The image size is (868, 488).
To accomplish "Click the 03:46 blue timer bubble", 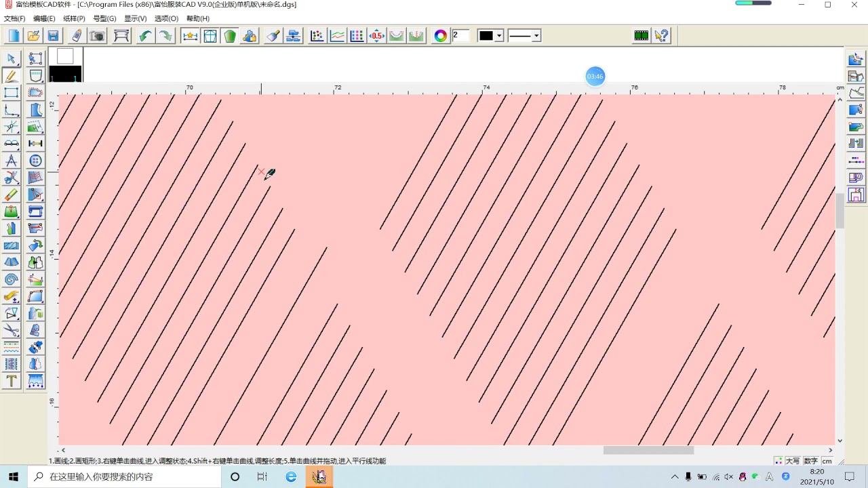I will coord(595,76).
